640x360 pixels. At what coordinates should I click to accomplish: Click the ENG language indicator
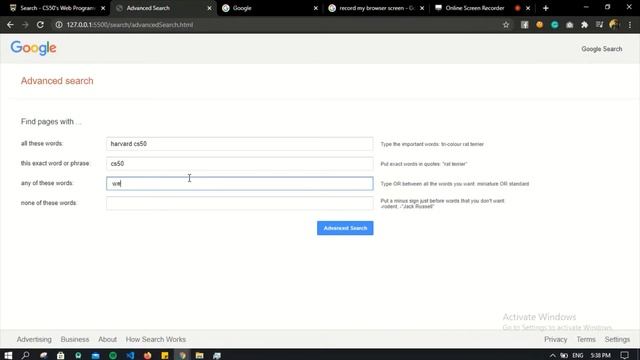(x=578, y=356)
